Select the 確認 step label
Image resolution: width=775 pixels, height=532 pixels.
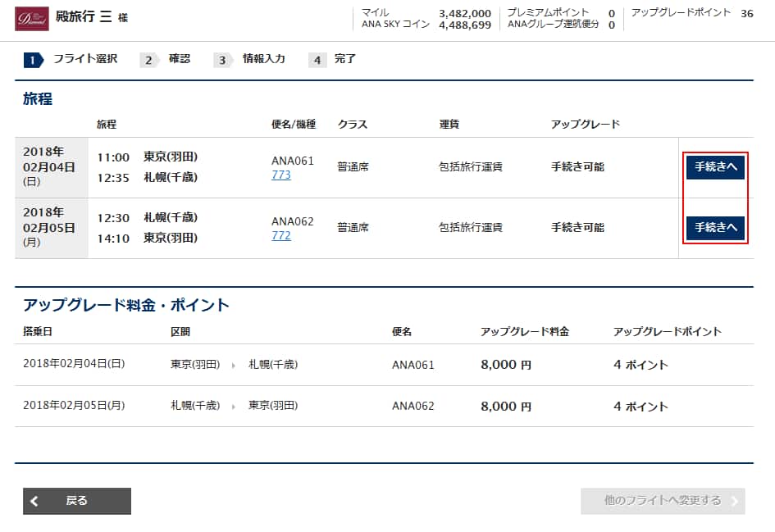[180, 59]
